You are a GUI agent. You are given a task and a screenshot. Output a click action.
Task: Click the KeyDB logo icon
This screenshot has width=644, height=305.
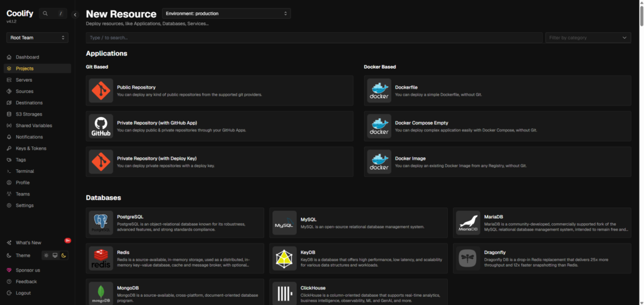pos(284,258)
